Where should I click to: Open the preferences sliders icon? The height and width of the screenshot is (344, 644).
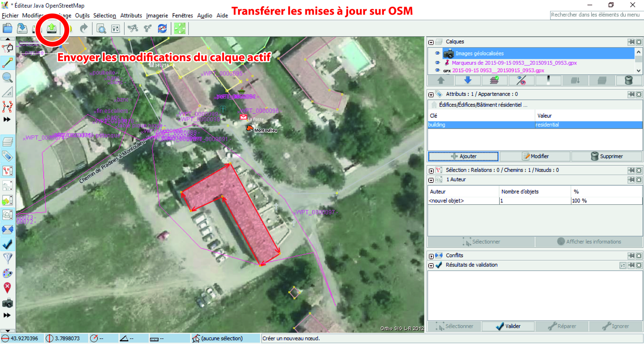[116, 29]
